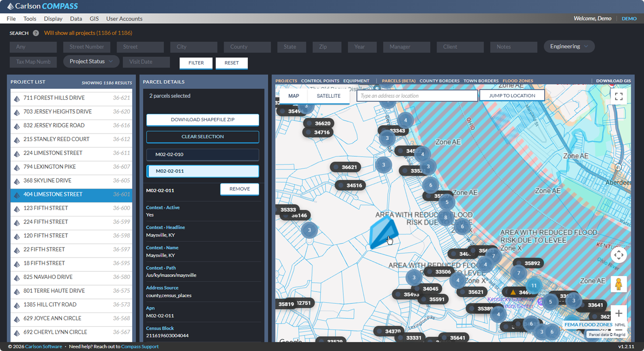644x351 pixels.
Task: Toggle the County Borders layer
Action: [x=439, y=81]
